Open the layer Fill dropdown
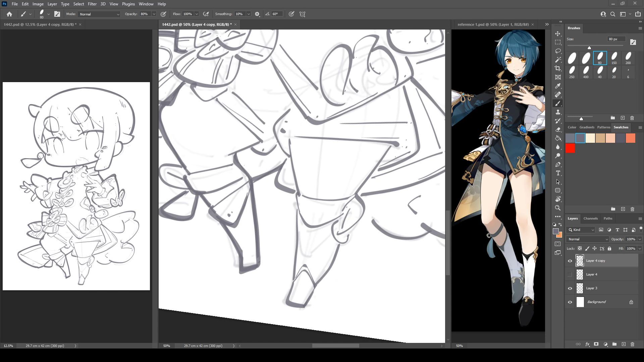Screen dimensions: 644x362 640,248
